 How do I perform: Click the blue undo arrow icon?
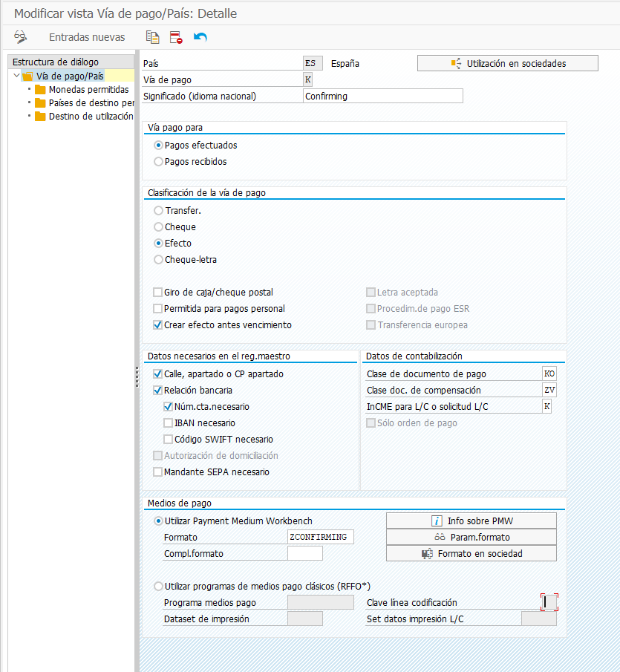point(200,37)
